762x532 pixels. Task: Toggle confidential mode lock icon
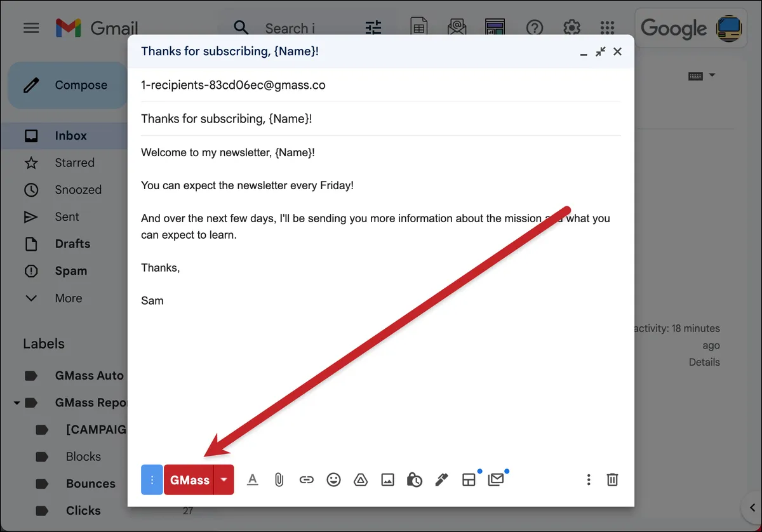[415, 480]
